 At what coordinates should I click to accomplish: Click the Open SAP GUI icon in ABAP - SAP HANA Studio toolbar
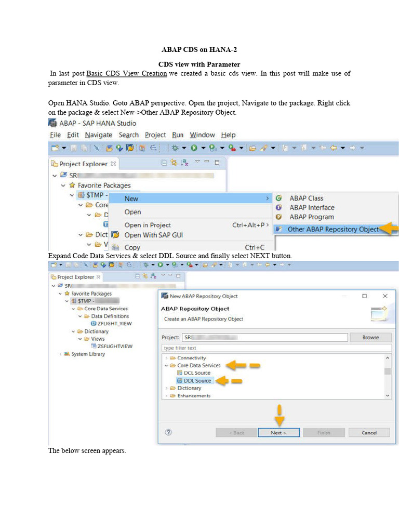click(x=130, y=148)
